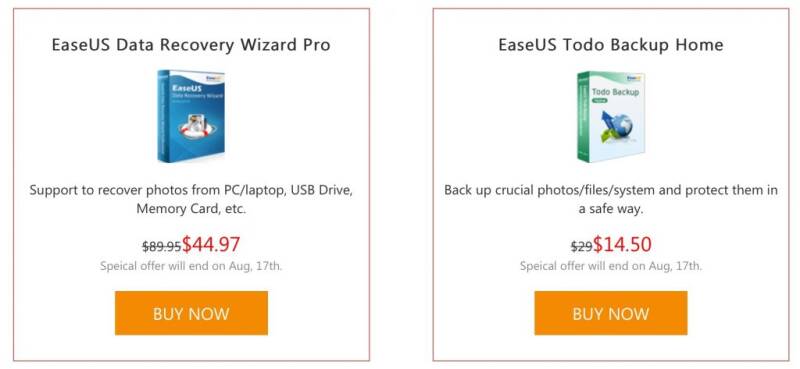The image size is (800, 369).
Task: Select the $14.50 discounted price
Action: [622, 244]
